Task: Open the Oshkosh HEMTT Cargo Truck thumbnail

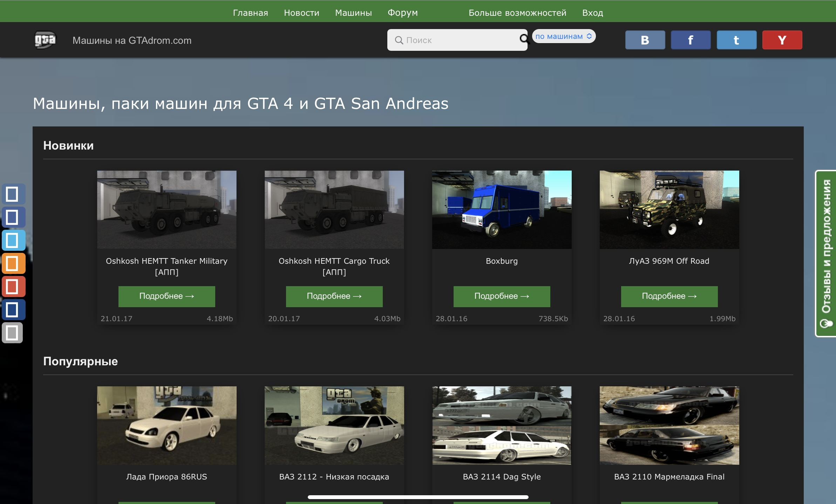Action: [x=334, y=209]
